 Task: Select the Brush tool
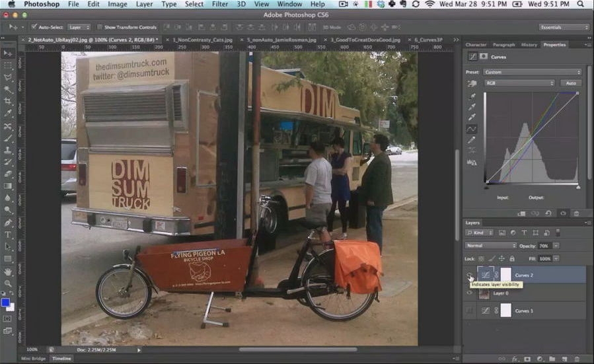click(x=7, y=138)
